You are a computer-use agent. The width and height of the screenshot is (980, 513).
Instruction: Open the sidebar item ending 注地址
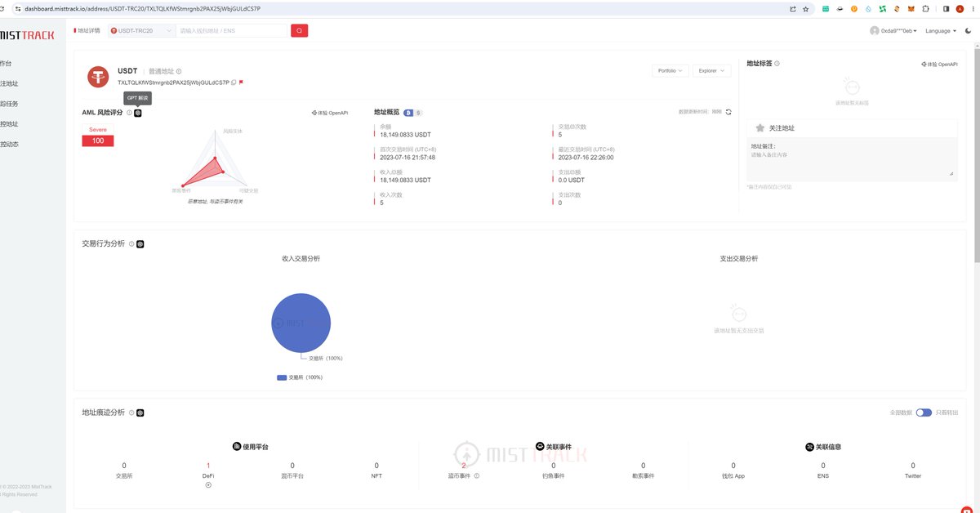tap(9, 83)
